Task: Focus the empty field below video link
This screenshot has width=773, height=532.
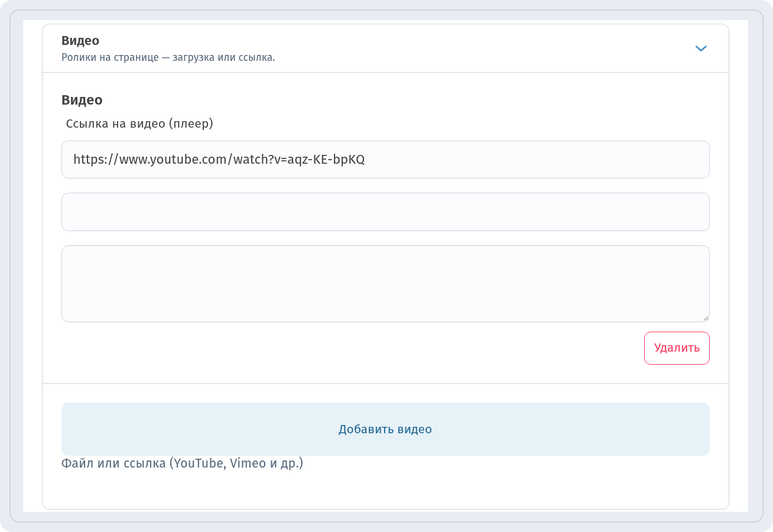Action: pyautogui.click(x=385, y=212)
